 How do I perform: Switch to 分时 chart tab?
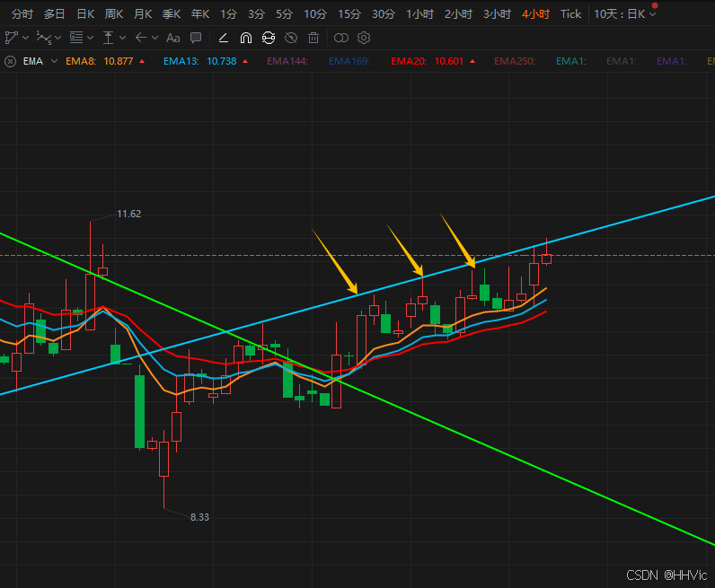[x=22, y=14]
